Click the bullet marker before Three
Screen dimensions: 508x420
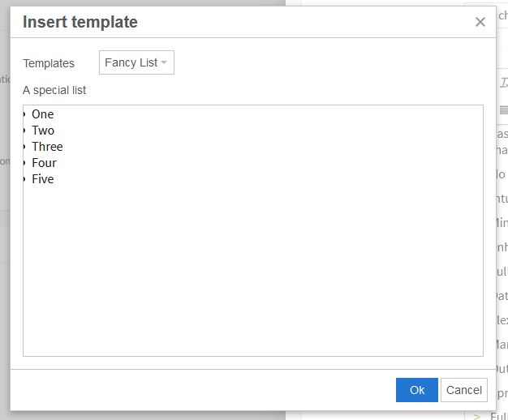pos(25,147)
